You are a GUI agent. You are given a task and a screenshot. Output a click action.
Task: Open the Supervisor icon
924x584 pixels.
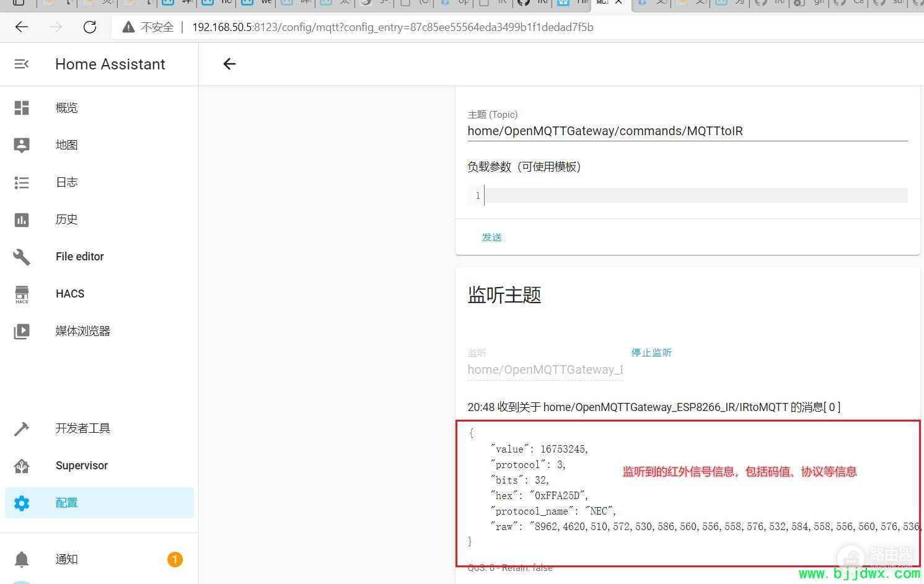tap(22, 466)
